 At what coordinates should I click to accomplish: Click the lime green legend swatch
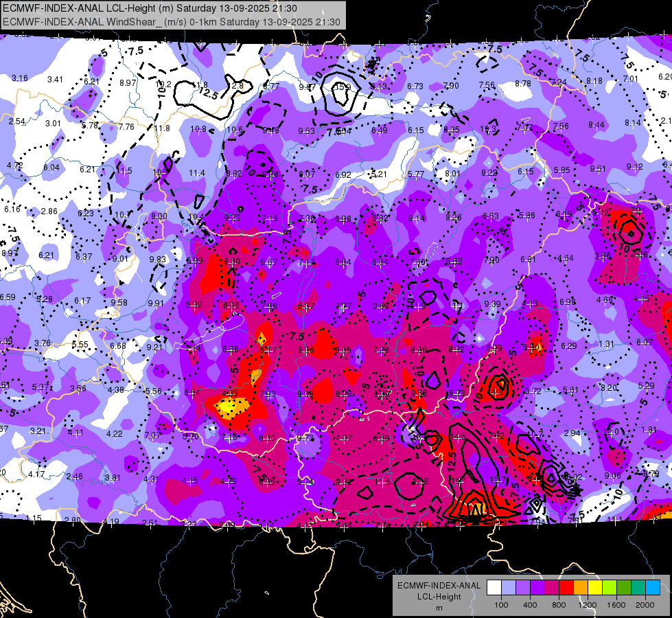click(610, 588)
